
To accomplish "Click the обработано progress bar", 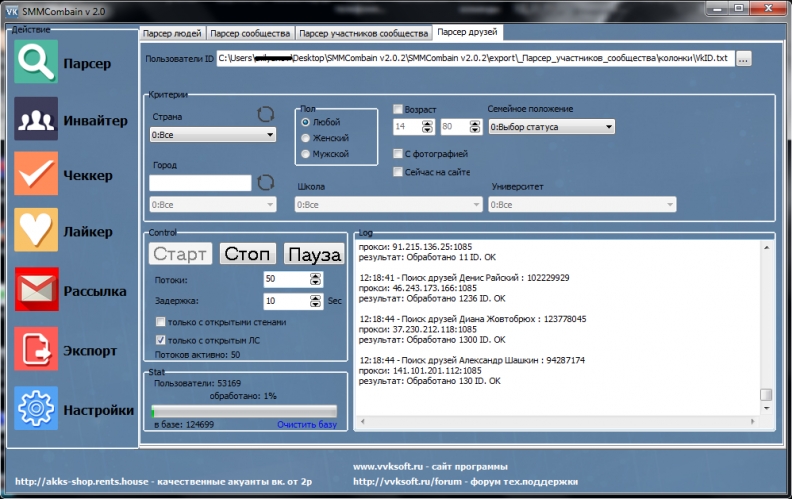I will pyautogui.click(x=244, y=411).
